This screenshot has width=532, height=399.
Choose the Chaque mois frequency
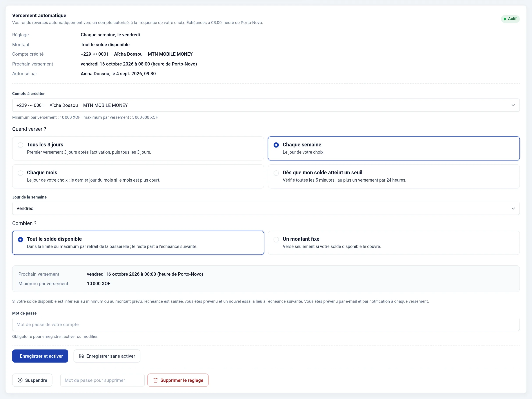[x=138, y=176]
